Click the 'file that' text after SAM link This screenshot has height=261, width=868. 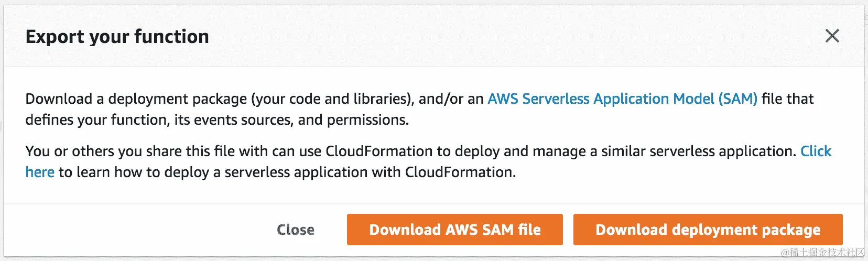pos(787,99)
